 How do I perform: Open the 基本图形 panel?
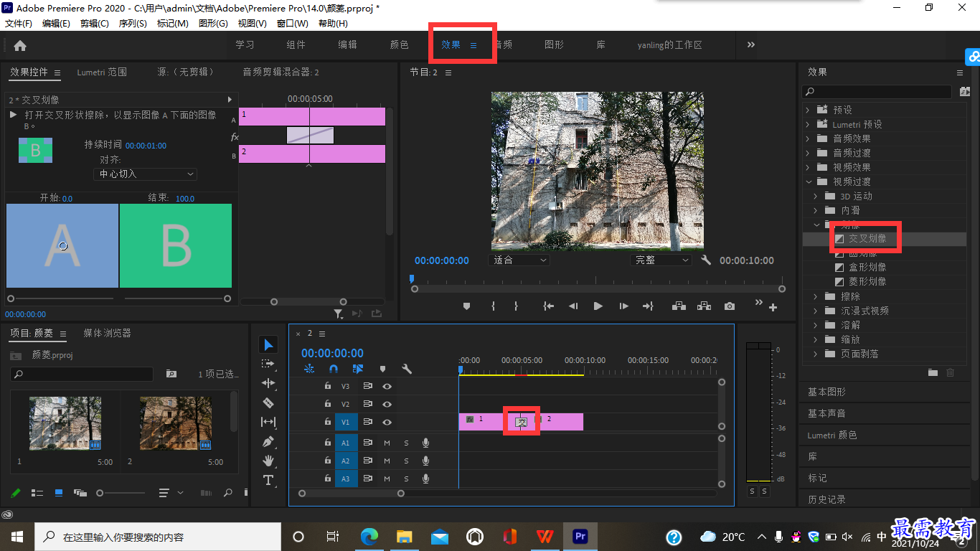[x=826, y=392]
